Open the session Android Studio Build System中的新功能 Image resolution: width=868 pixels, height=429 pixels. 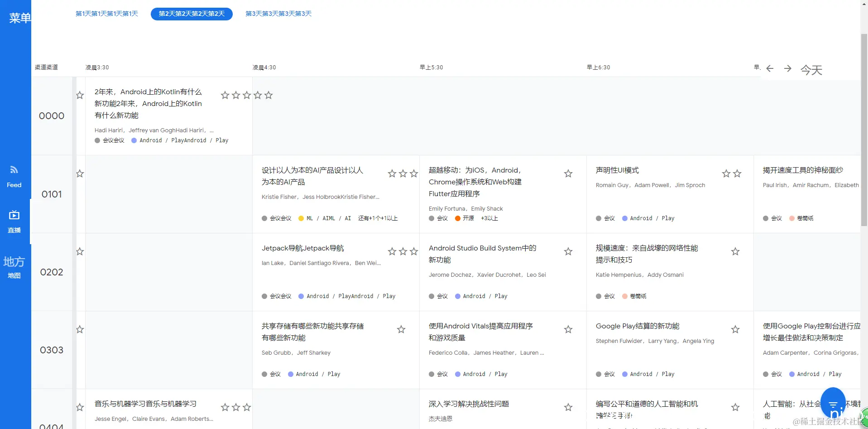[482, 254]
